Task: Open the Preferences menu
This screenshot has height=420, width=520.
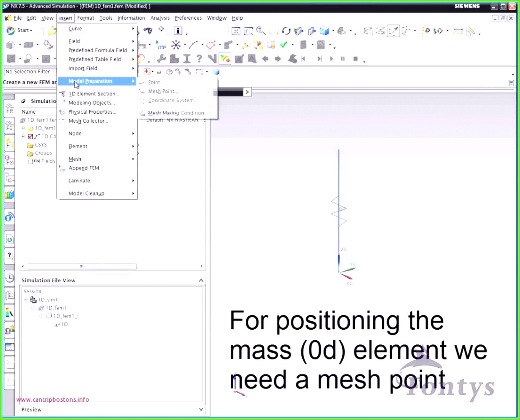Action: [x=188, y=18]
